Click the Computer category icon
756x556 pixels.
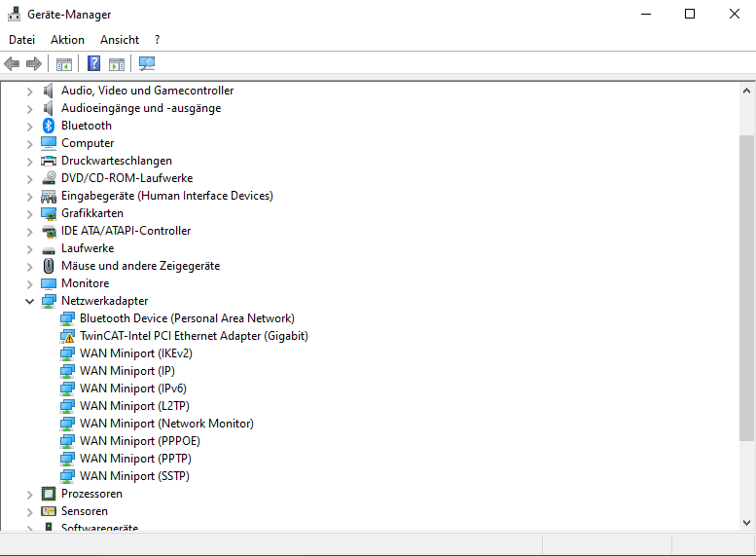click(x=49, y=143)
